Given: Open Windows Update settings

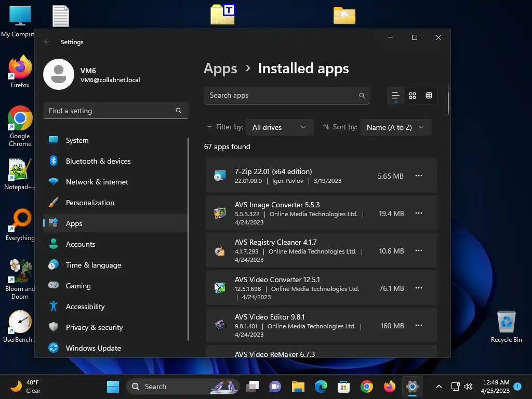Looking at the screenshot, I should click(115, 348).
